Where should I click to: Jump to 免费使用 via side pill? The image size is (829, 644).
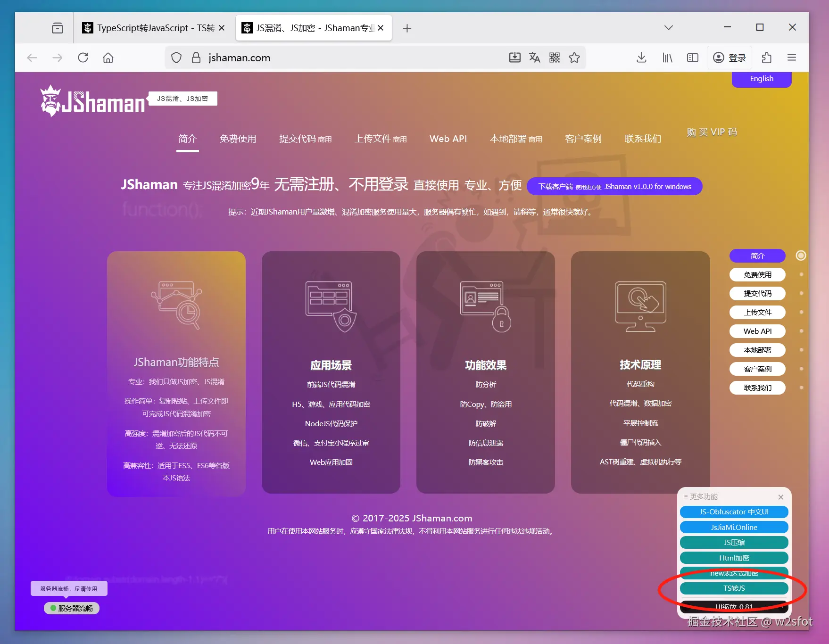click(757, 275)
